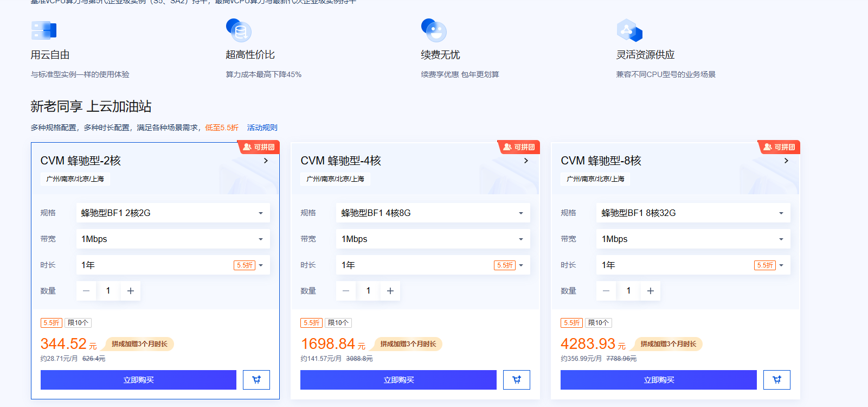Image resolution: width=868 pixels, height=407 pixels.
Task: Click 立即购买 for 4283.93元 plan
Action: [659, 380]
